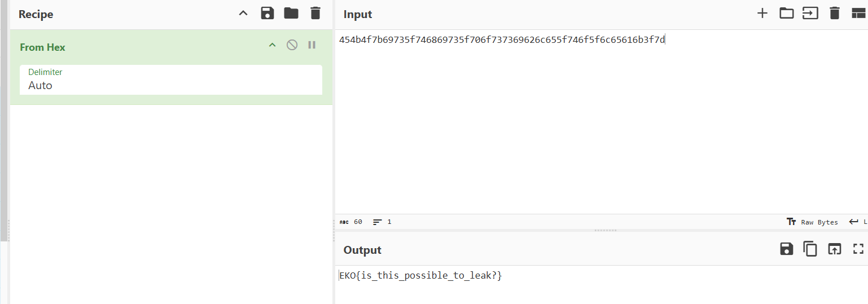This screenshot has width=868, height=304.
Task: Maximise the output pane
Action: tap(858, 249)
